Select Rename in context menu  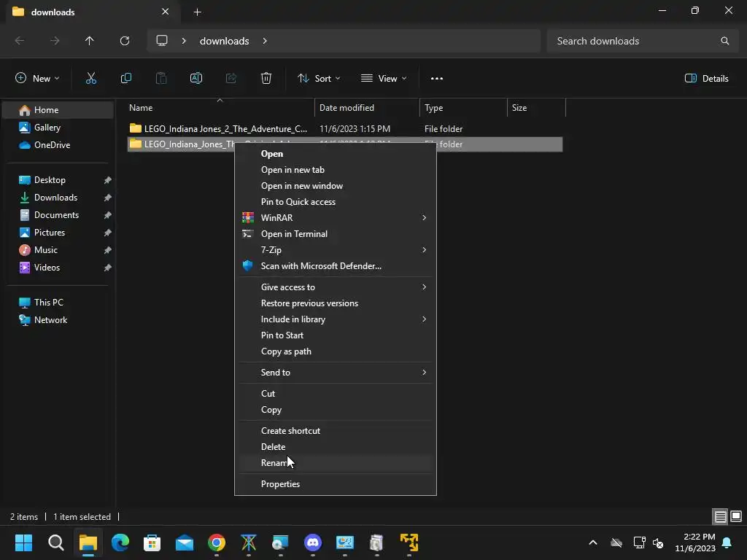pyautogui.click(x=335, y=463)
